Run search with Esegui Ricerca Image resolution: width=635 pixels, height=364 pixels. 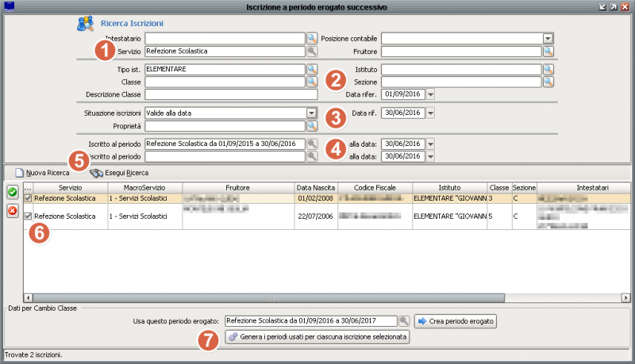tap(119, 172)
